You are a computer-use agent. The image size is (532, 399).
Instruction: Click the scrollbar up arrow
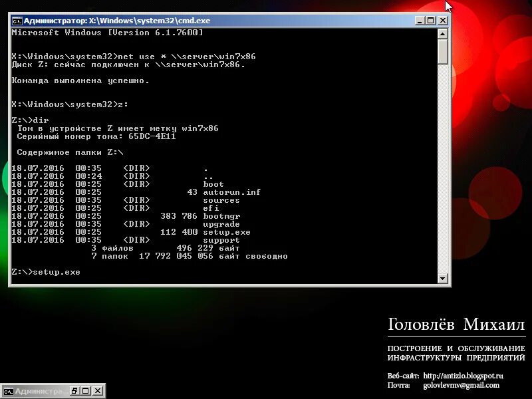click(442, 34)
